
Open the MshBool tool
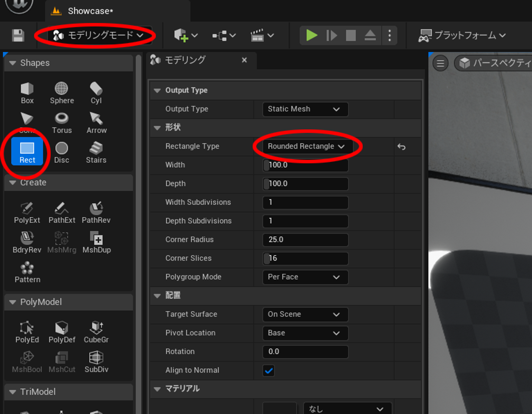click(27, 362)
